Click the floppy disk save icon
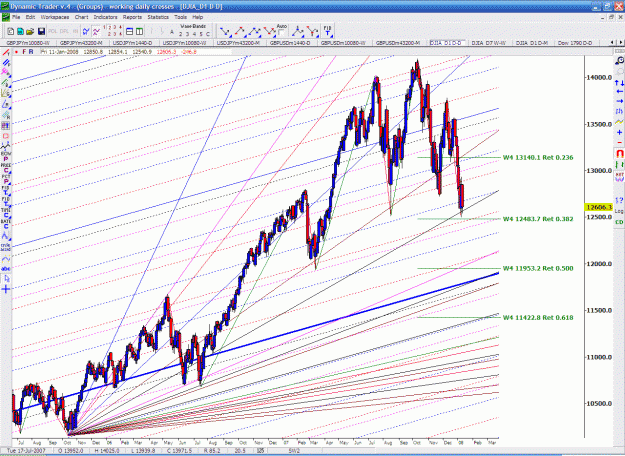 [x=41, y=31]
